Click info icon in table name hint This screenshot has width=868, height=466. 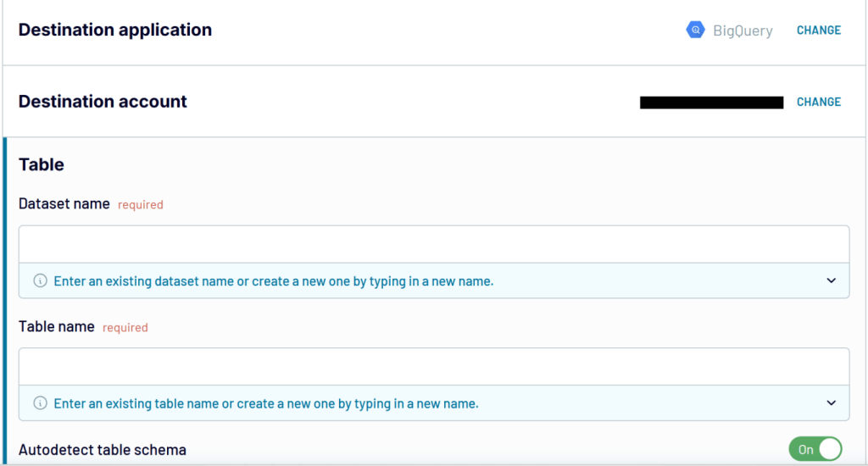(x=40, y=403)
